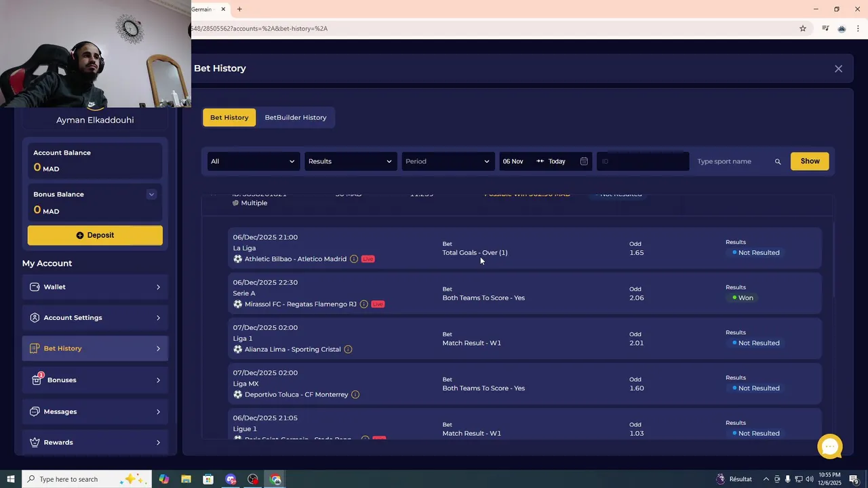Open the Period dropdown

point(448,161)
